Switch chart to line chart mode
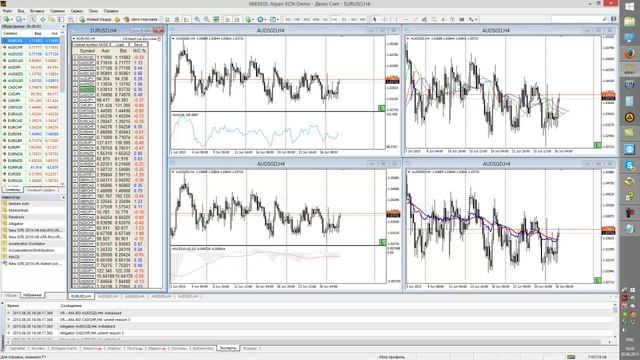 [187, 19]
